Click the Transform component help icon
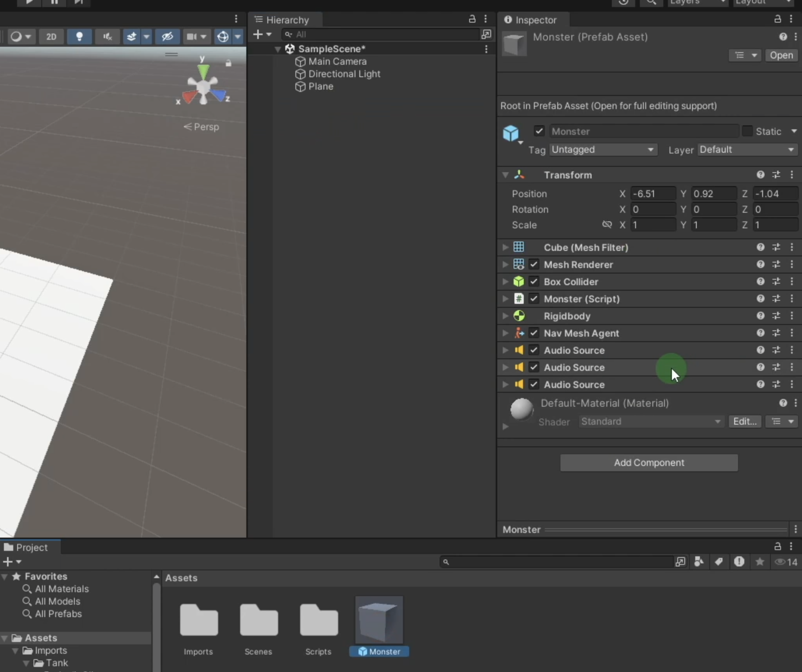The image size is (802, 672). pos(760,175)
